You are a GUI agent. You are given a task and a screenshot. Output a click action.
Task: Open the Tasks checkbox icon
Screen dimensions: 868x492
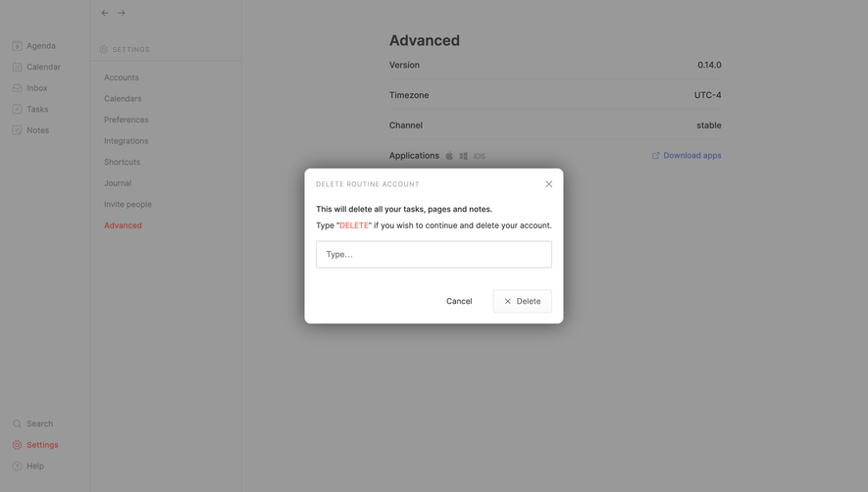point(17,109)
